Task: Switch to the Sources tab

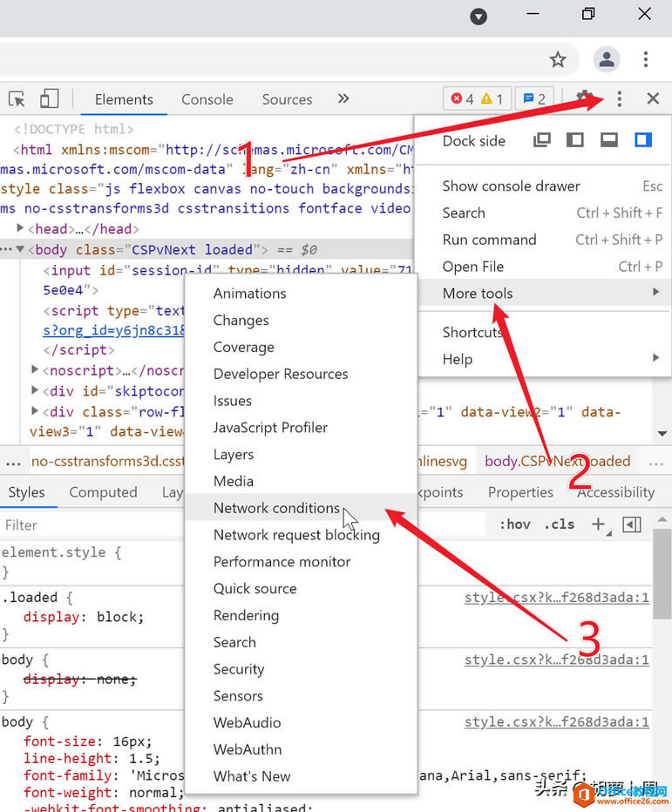Action: tap(287, 99)
